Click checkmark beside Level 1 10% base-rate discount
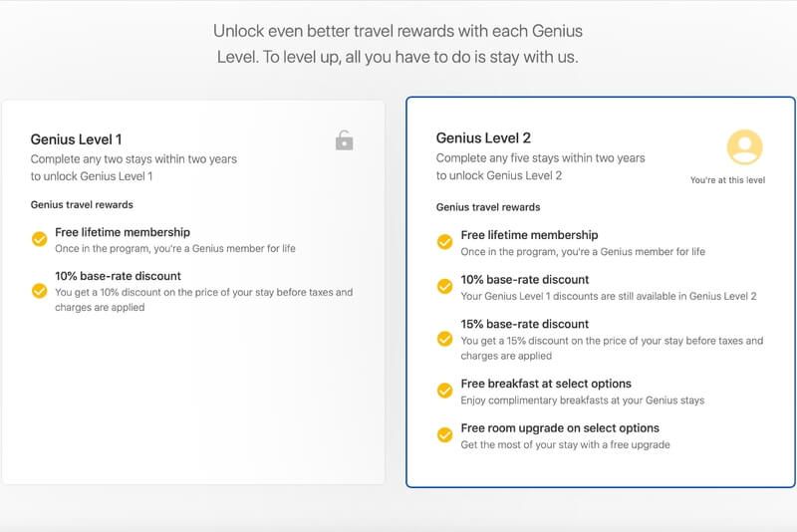Image resolution: width=797 pixels, height=532 pixels. (39, 291)
